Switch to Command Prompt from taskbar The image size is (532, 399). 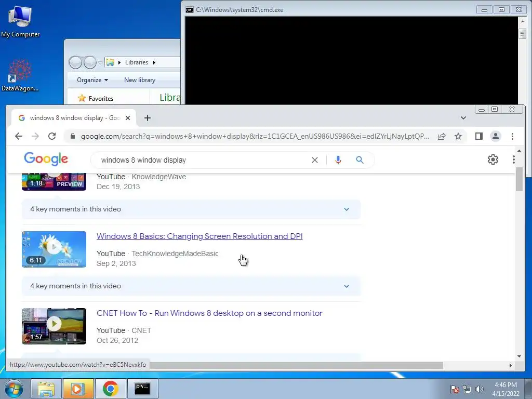[142, 389]
